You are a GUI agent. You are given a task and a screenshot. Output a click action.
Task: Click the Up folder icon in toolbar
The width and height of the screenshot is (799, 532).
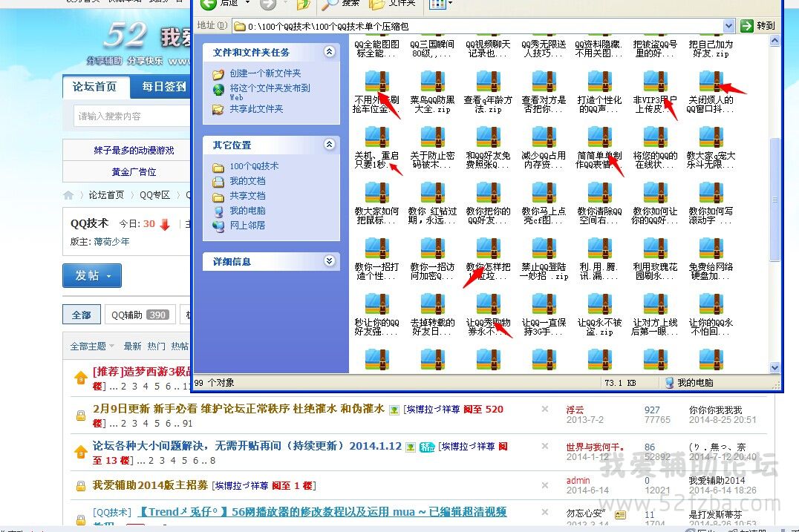tap(304, 4)
